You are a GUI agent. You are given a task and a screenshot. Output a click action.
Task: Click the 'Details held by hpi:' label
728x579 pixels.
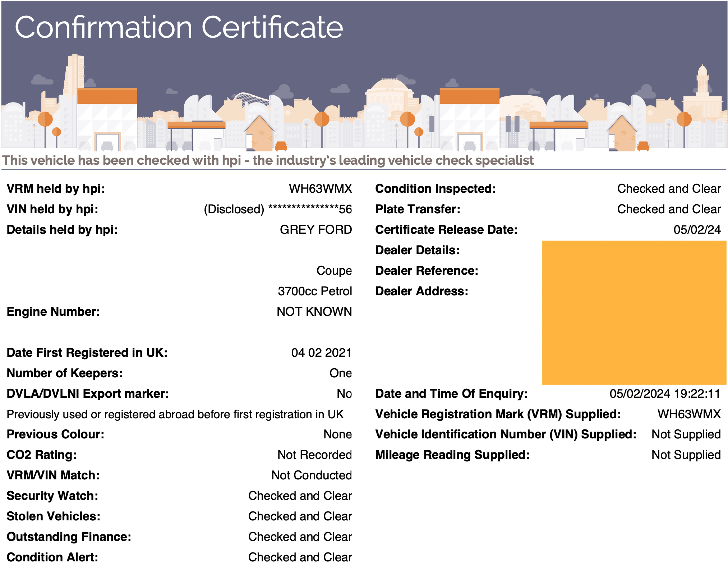tap(62, 229)
